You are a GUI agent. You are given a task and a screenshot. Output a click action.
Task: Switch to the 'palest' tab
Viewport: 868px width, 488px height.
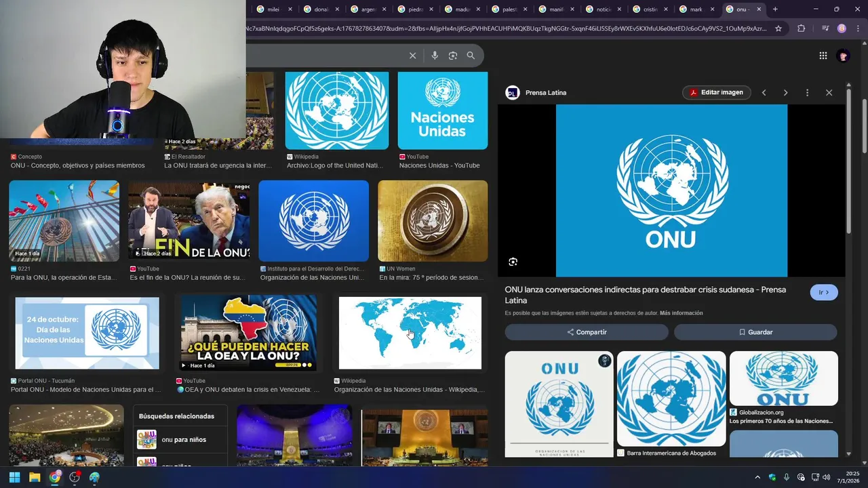click(x=509, y=9)
